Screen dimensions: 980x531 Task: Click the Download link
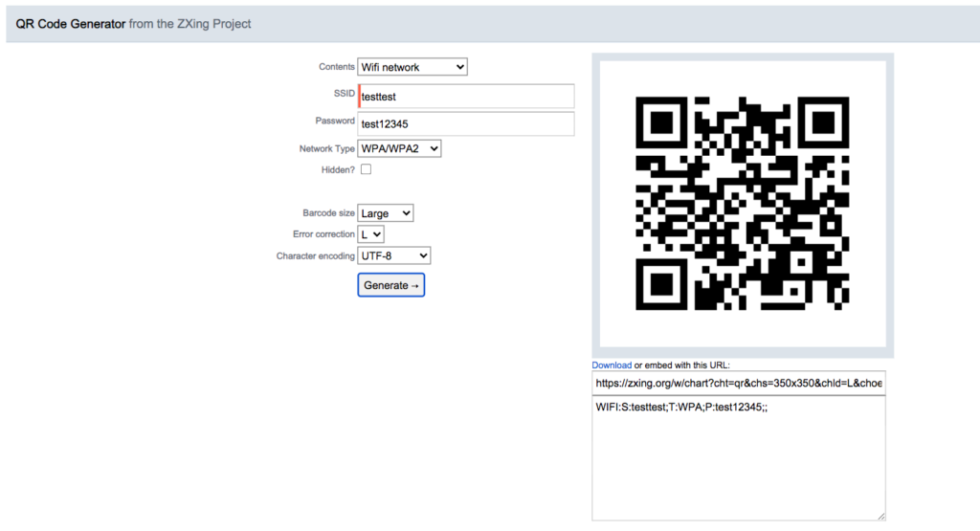[612, 365]
